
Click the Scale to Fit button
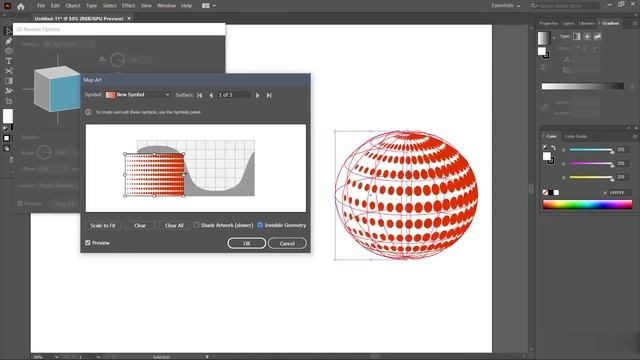tap(103, 225)
